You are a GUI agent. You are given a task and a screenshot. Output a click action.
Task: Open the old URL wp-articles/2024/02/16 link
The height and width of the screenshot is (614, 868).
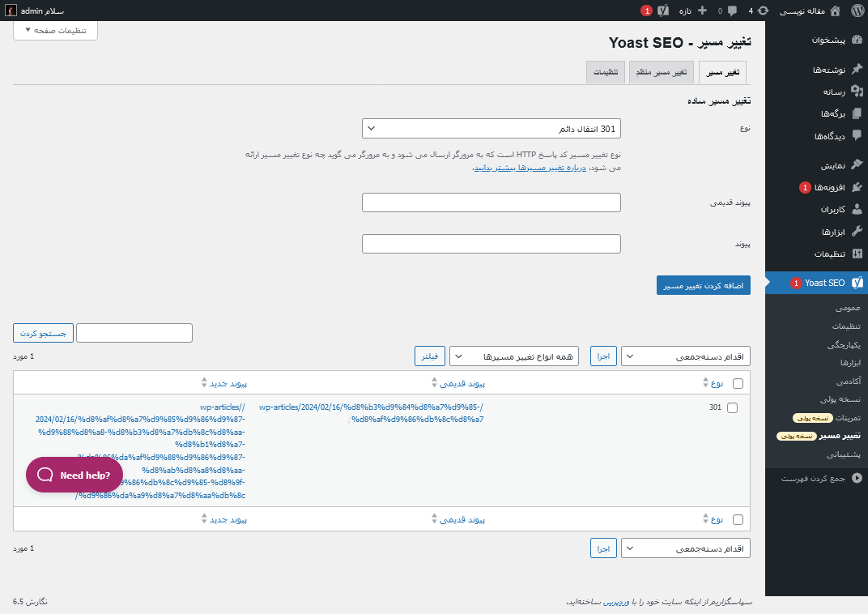click(x=372, y=413)
